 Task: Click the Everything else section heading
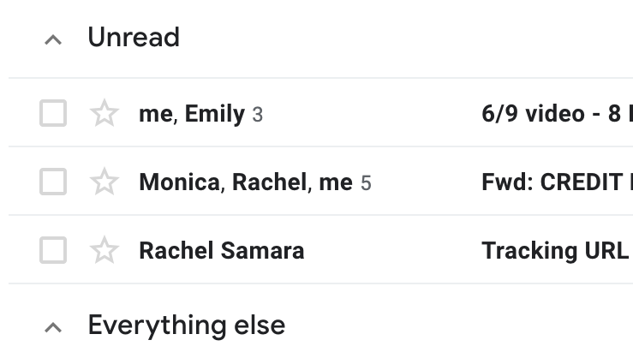(187, 325)
